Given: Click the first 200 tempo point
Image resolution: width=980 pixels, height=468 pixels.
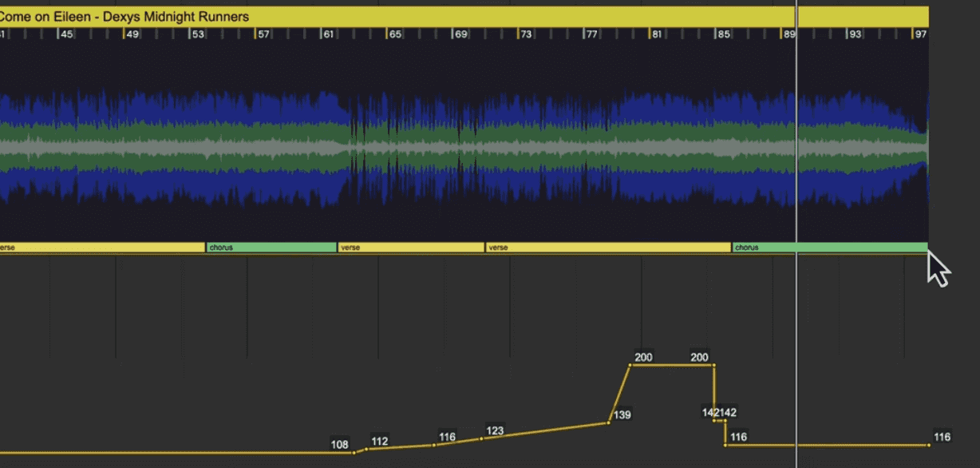Looking at the screenshot, I should coord(630,365).
